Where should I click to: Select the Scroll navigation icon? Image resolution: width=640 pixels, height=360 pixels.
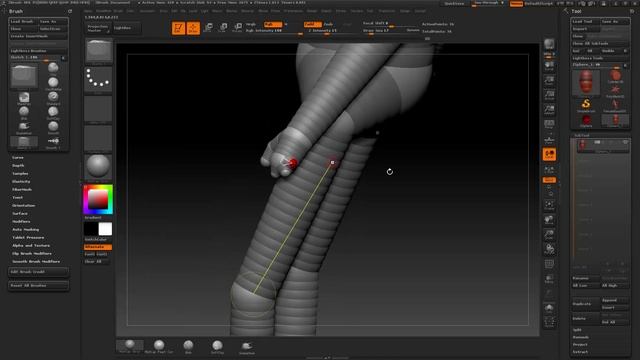549,66
